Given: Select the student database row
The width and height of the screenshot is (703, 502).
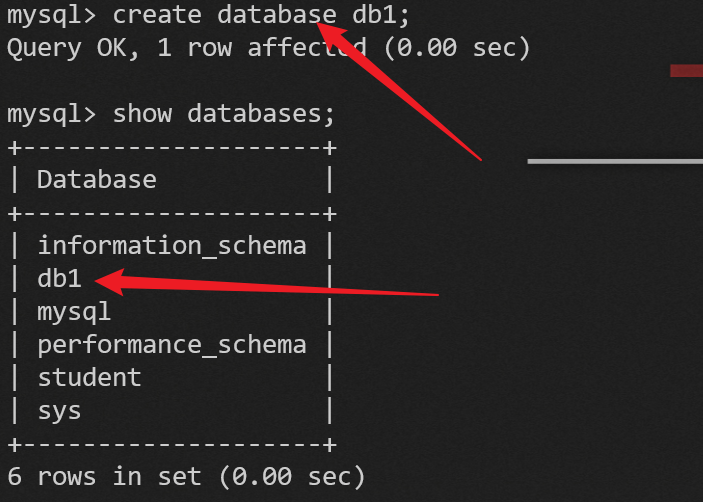Looking at the screenshot, I should (90, 377).
